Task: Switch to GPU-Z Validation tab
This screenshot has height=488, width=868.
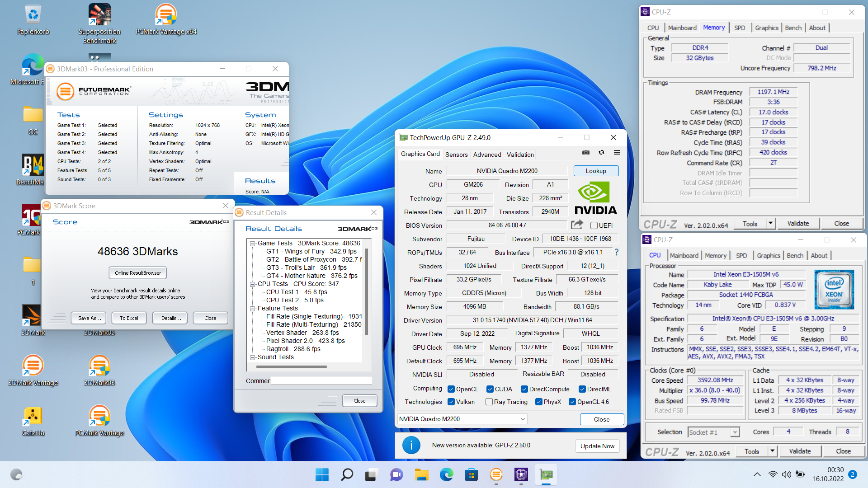Action: coord(520,155)
